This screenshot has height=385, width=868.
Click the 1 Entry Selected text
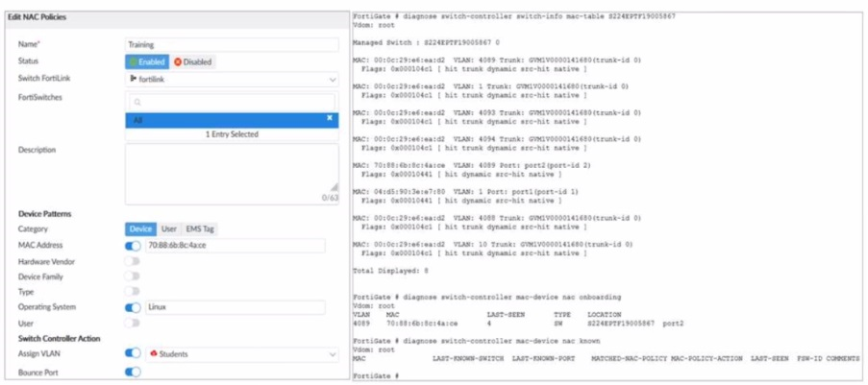tap(232, 133)
